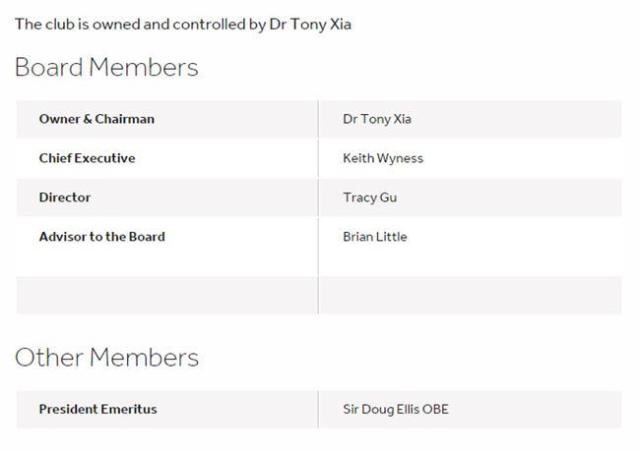The image size is (640, 450).
Task: Select Advisor to the Board label
Action: (102, 237)
